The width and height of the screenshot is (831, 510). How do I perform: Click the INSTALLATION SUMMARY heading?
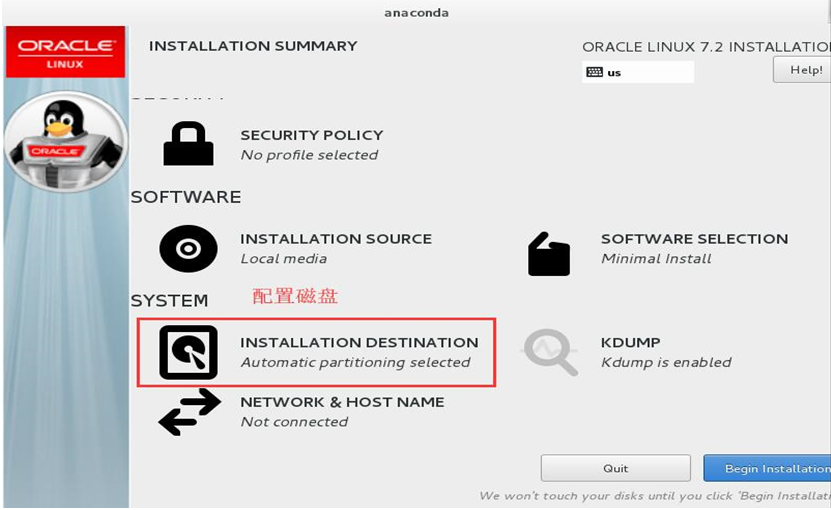[253, 46]
